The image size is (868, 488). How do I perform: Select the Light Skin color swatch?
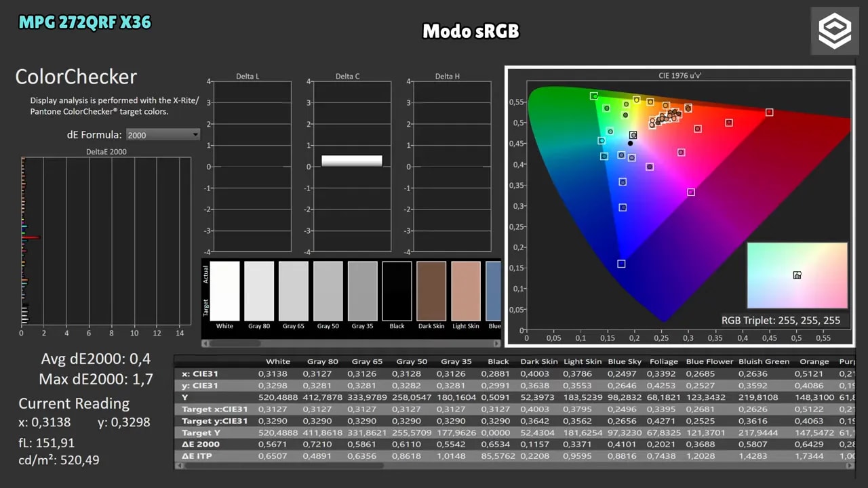coord(466,291)
